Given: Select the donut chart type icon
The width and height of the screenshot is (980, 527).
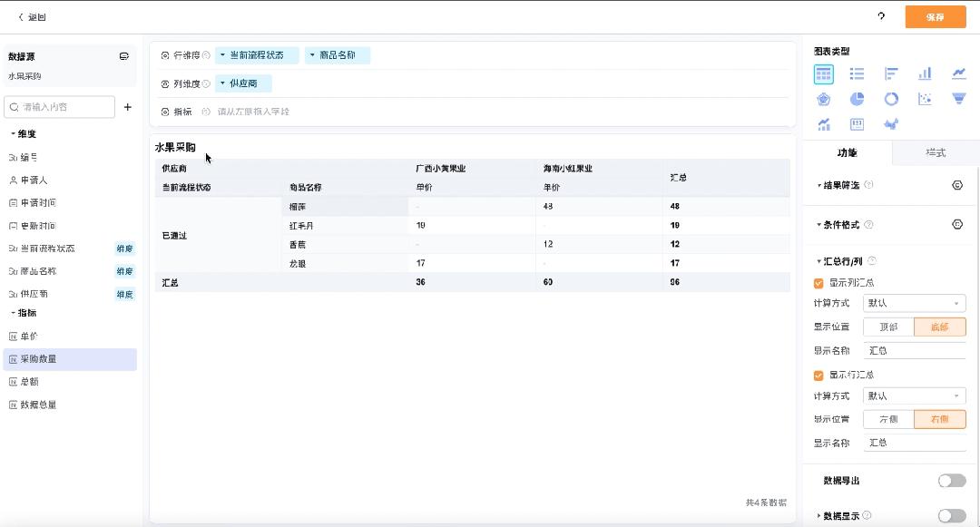Looking at the screenshot, I should coord(891,99).
